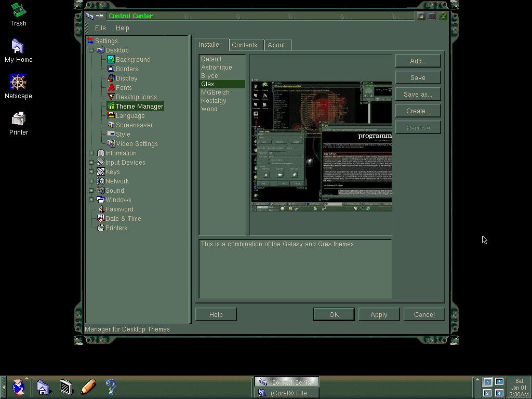Collapse the Desktop tree branch
532x399 pixels.
[91, 50]
